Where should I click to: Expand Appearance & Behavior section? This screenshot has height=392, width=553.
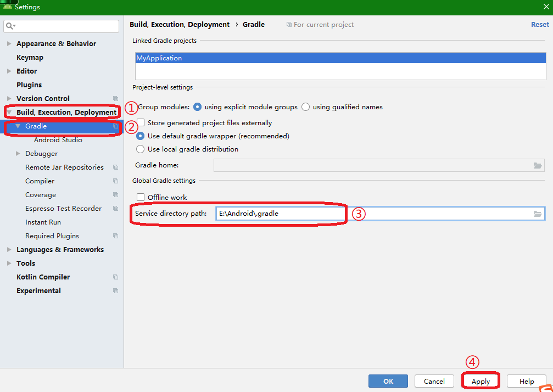(x=9, y=44)
